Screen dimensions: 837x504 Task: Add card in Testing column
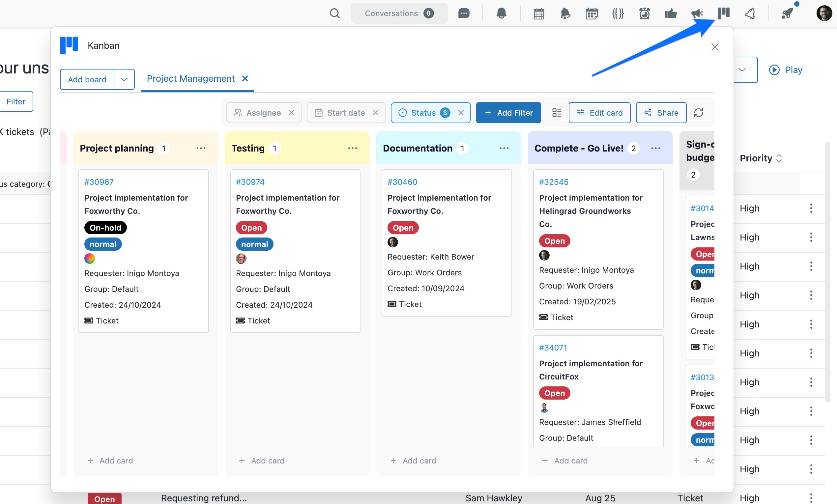pyautogui.click(x=262, y=461)
